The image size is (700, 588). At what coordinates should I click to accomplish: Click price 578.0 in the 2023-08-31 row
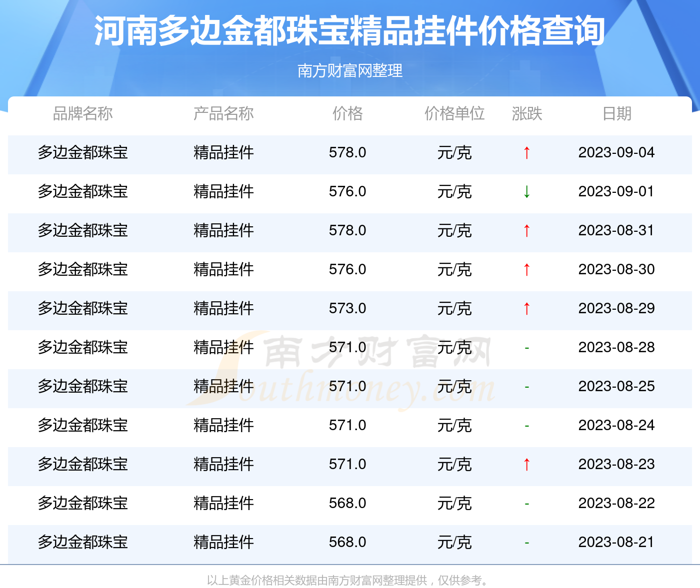[x=347, y=230]
